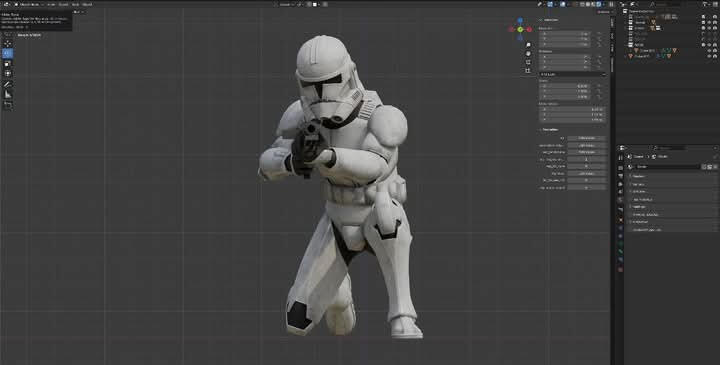Click the highlighted blue active tool icon
The height and width of the screenshot is (365, 720).
(7, 54)
